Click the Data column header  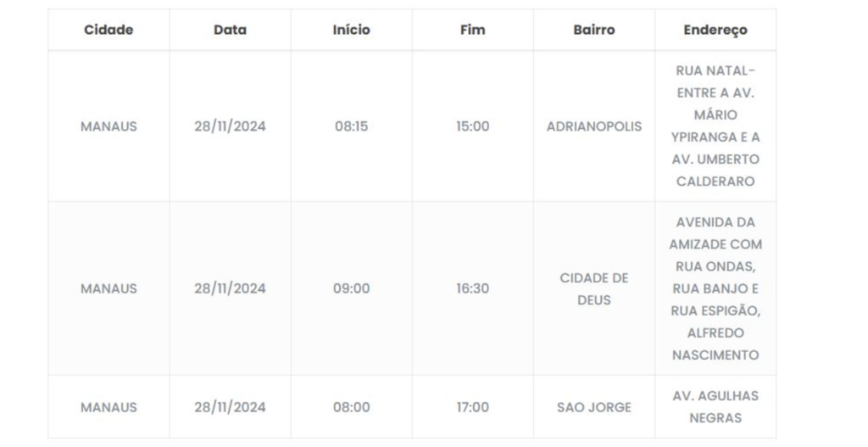click(x=230, y=30)
